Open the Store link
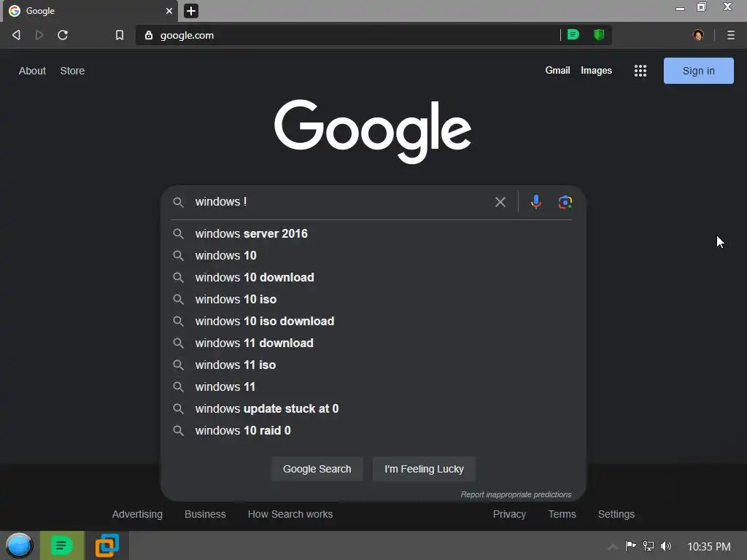 [72, 71]
